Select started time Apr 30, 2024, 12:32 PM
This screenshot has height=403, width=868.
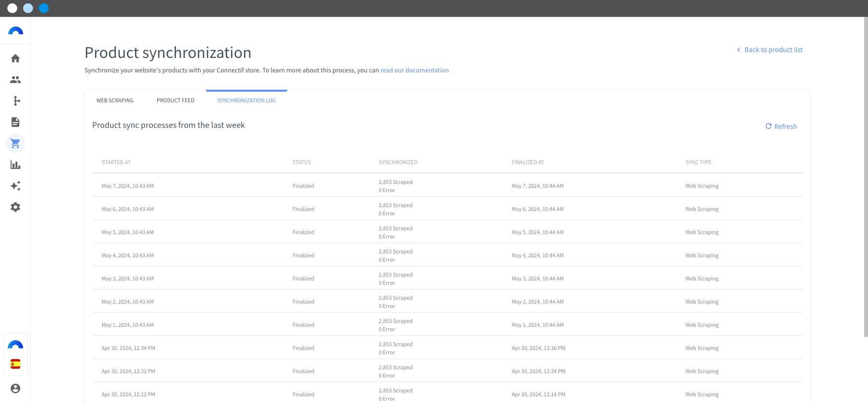128,371
